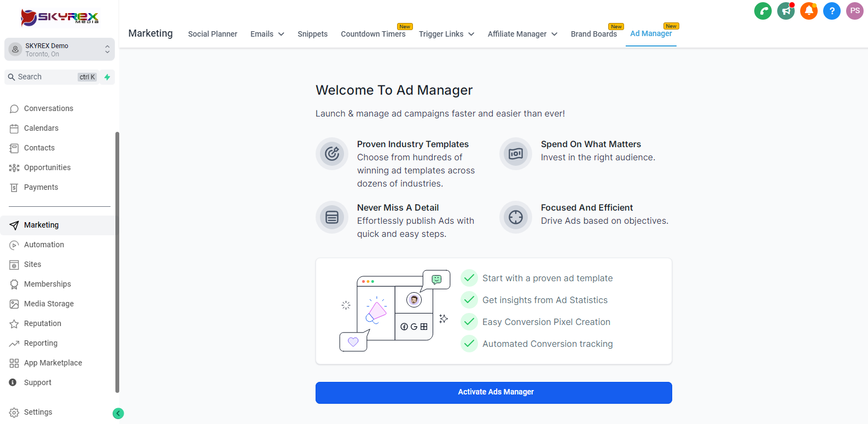Click the ctrl K shortcut badge
This screenshot has width=868, height=424.
(88, 77)
